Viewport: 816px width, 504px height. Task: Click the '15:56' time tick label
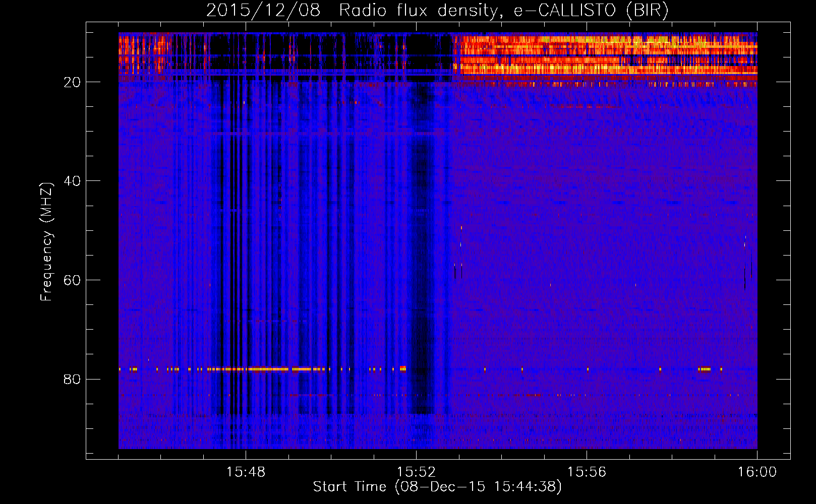click(x=587, y=472)
